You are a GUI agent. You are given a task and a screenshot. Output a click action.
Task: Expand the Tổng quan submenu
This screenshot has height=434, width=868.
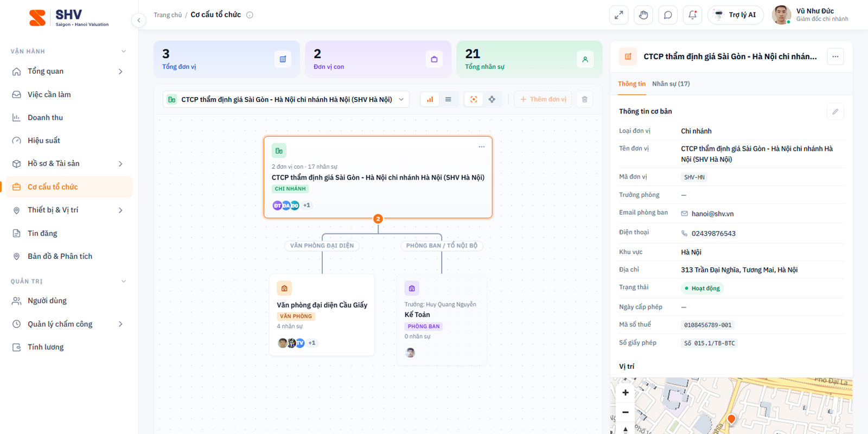coord(120,72)
